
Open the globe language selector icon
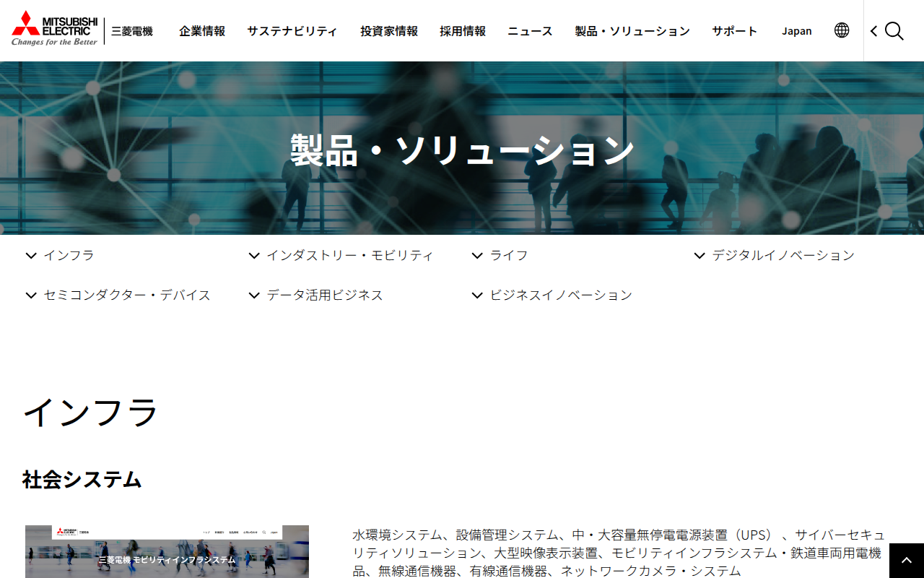[842, 30]
